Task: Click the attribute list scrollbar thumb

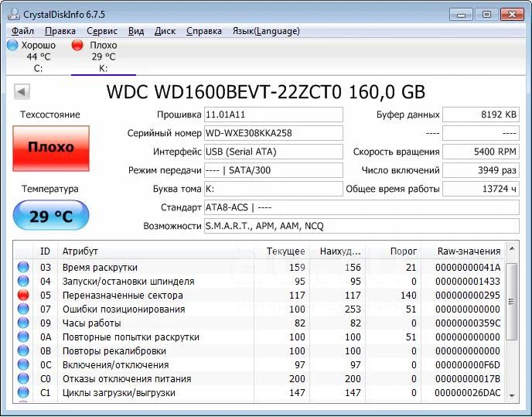Action: coord(512,302)
